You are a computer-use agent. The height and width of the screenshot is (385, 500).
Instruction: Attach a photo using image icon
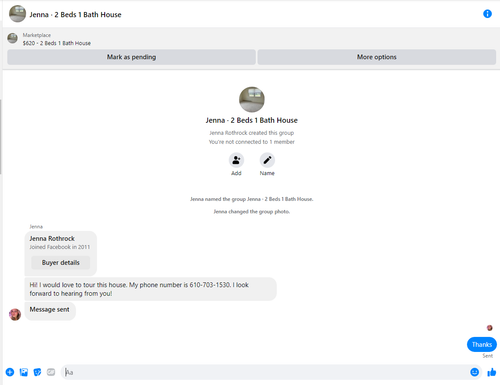24,372
